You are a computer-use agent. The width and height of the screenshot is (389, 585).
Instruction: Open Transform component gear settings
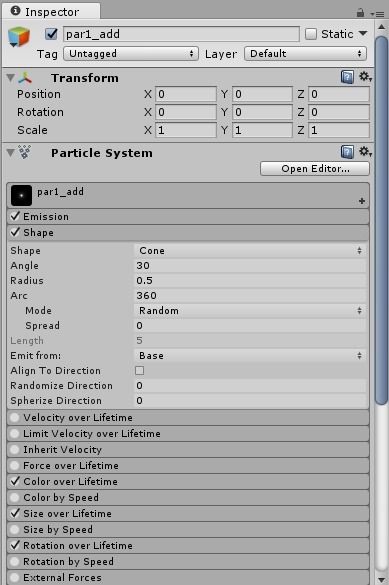click(x=365, y=77)
